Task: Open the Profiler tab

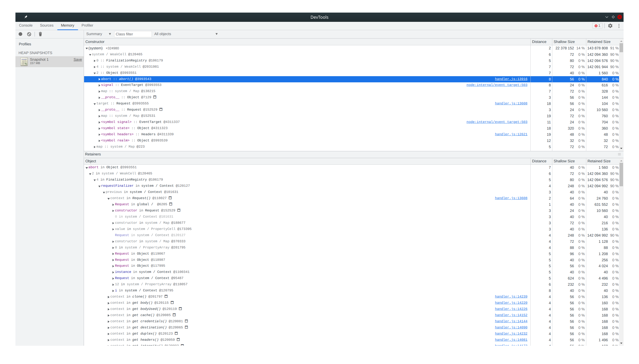Action: coord(87,25)
